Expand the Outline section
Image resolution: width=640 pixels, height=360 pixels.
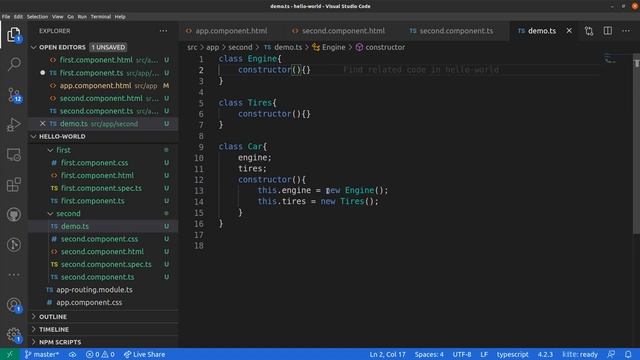point(104,317)
